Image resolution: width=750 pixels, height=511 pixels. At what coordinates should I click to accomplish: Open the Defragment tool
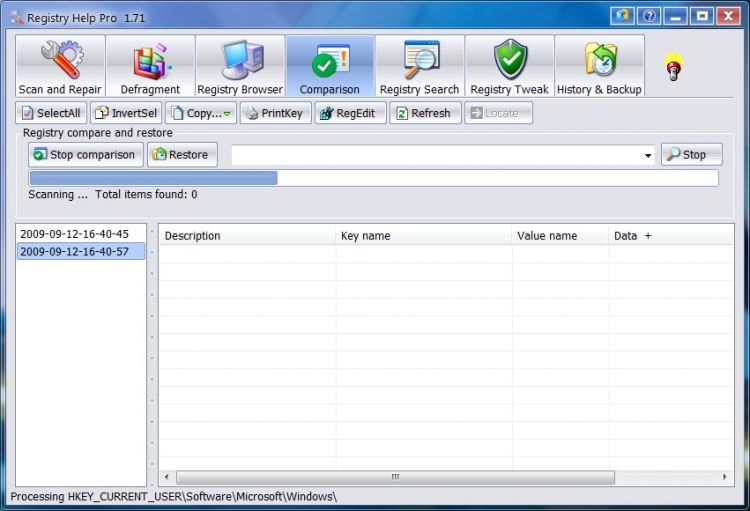[150, 66]
